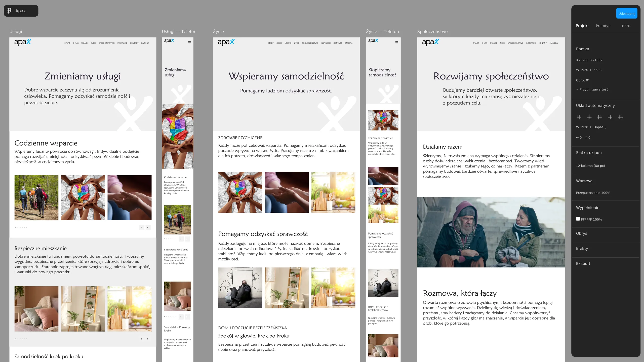Select the middle alignment grid icon under Układ automatyczny
The height and width of the screenshot is (362, 644).
point(600,117)
